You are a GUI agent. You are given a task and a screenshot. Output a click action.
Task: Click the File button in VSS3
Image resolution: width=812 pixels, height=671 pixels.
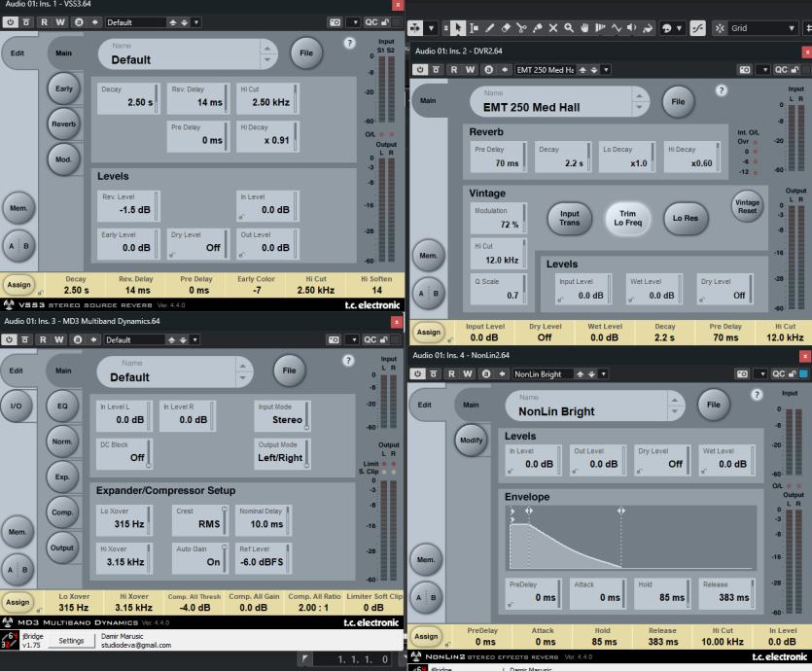point(306,53)
